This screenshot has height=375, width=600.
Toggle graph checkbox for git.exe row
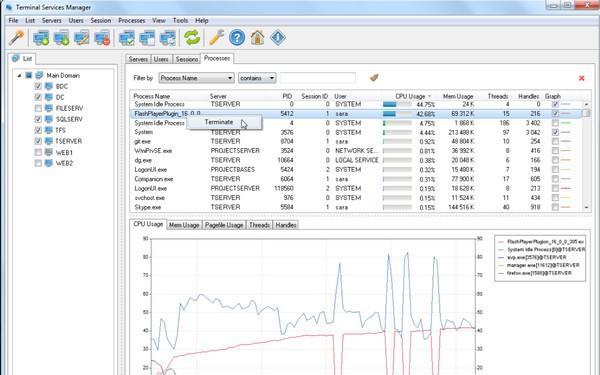tap(555, 142)
